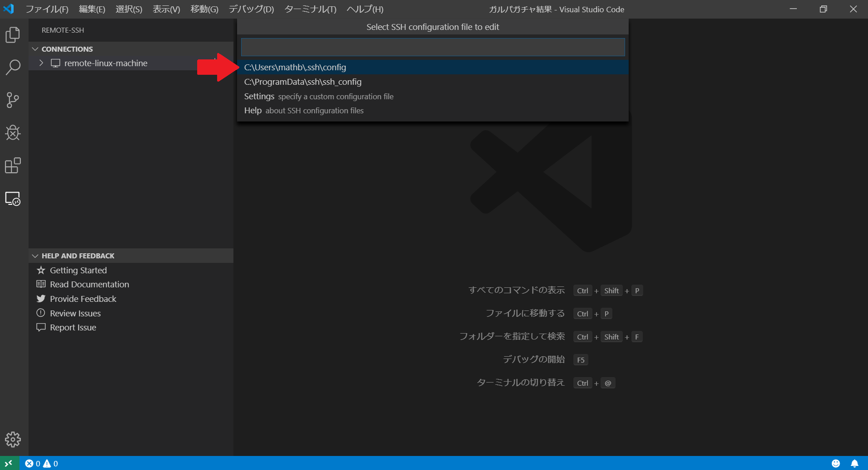Screen dimensions: 868x470
Task: Open the Debug view in activity bar
Action: 13,133
